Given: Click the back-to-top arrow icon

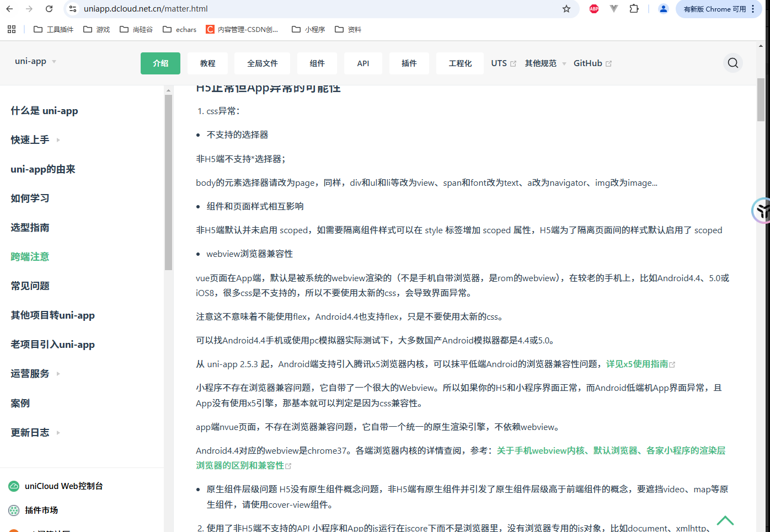Looking at the screenshot, I should click(725, 520).
